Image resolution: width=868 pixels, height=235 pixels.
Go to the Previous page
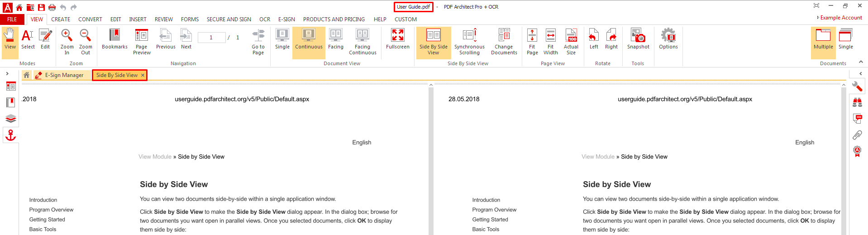pyautogui.click(x=166, y=39)
